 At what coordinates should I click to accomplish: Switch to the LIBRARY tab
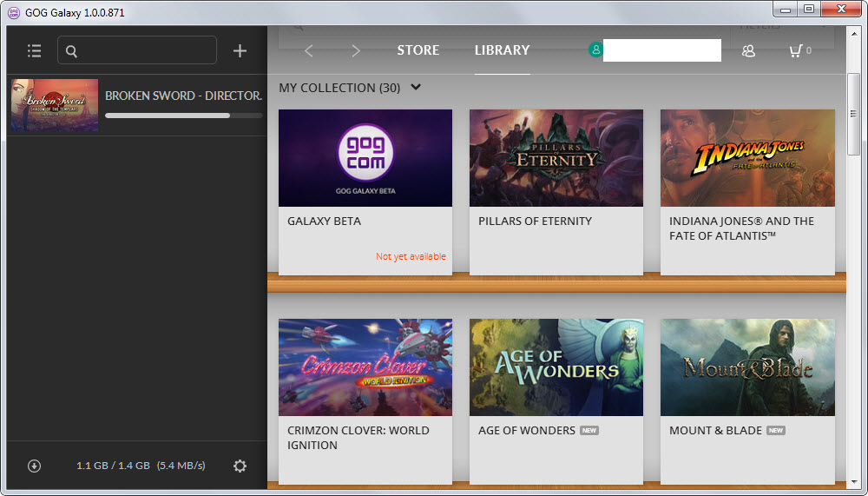pos(502,50)
